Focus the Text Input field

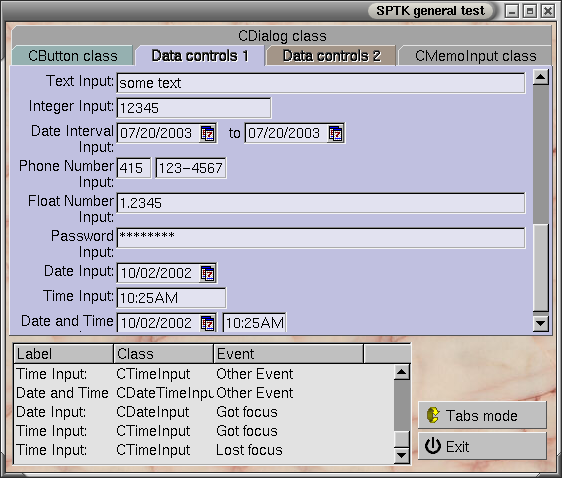[321, 83]
